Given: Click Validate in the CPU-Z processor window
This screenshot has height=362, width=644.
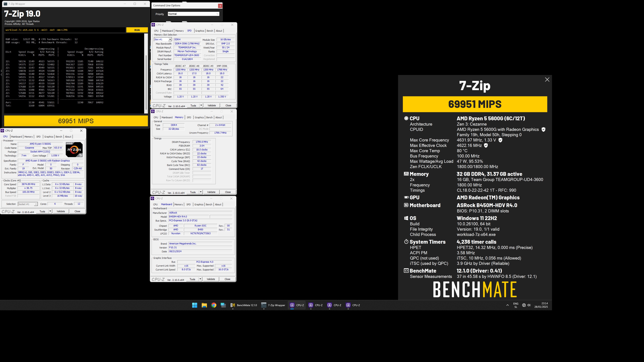Looking at the screenshot, I should click(x=61, y=211).
